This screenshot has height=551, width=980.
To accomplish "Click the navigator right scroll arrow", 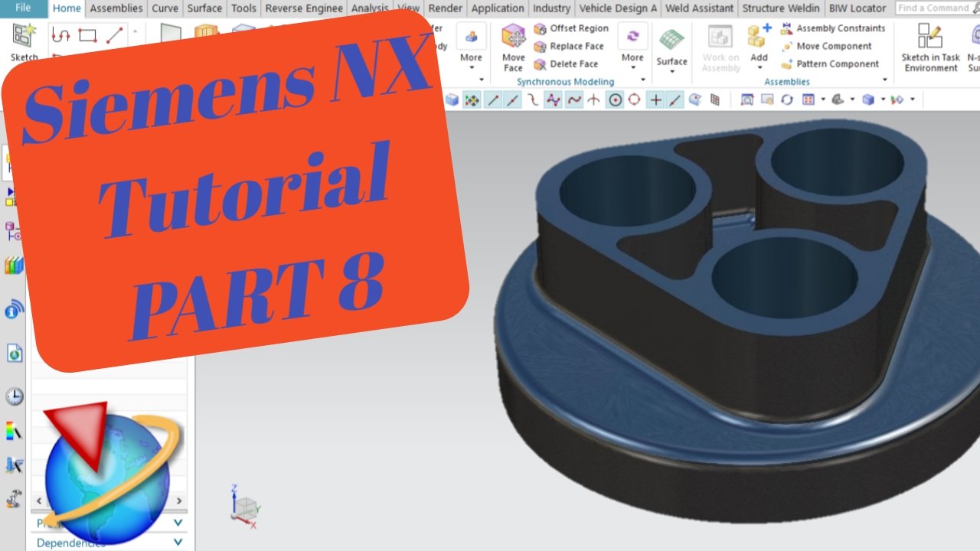I will click(x=180, y=500).
